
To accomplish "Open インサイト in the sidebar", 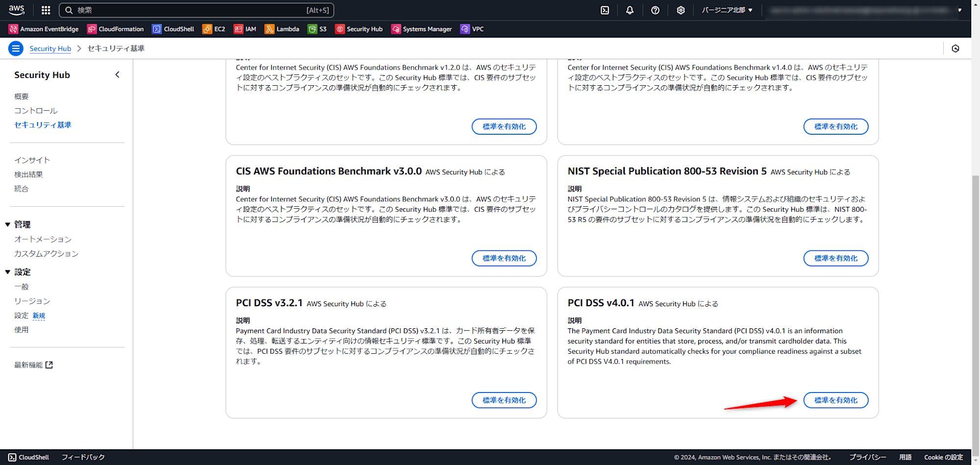I will [32, 160].
